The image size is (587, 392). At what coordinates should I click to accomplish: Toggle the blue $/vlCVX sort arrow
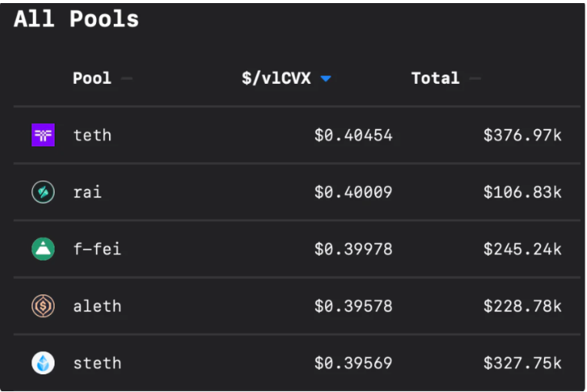pyautogui.click(x=326, y=78)
